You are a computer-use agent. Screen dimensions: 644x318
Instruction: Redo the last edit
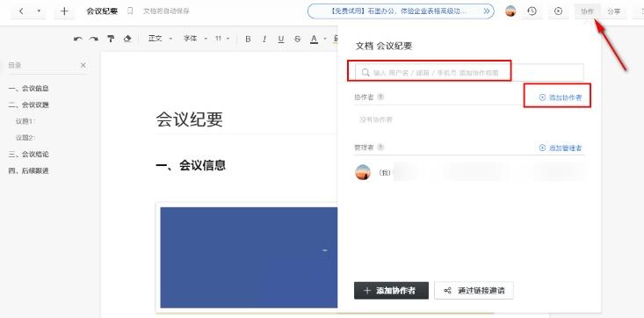coord(94,39)
